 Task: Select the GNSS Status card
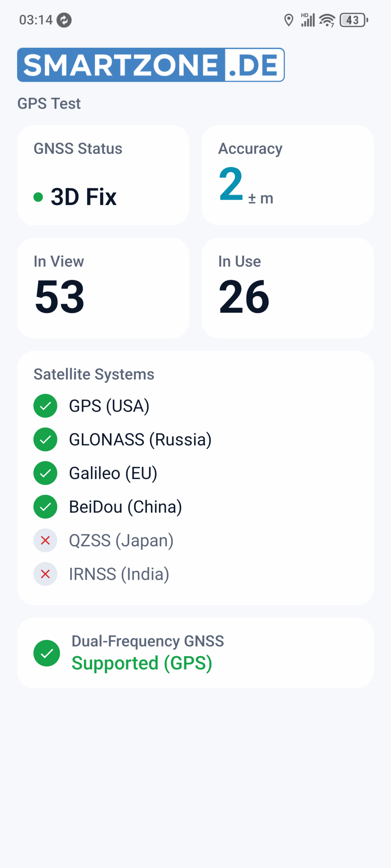click(x=103, y=175)
